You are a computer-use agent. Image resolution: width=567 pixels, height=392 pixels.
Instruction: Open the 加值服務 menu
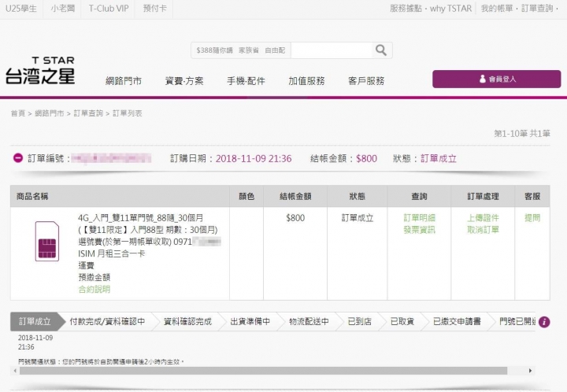306,81
